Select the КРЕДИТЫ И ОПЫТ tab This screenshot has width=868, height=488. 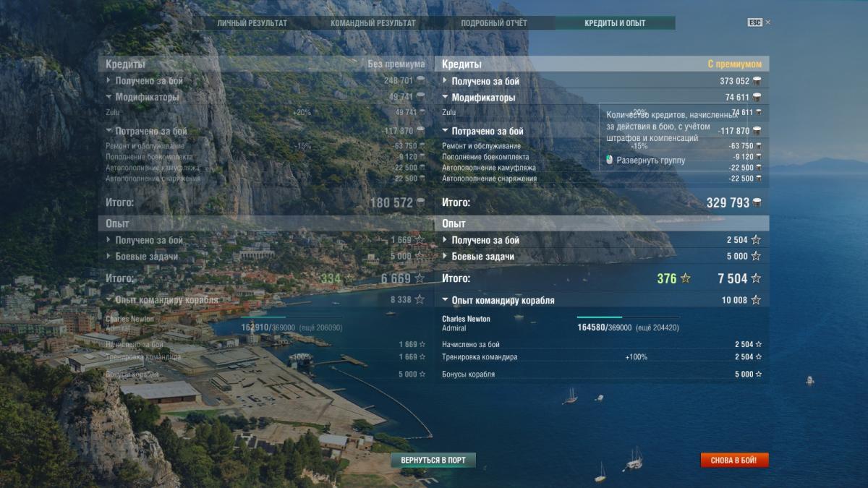[x=616, y=23]
